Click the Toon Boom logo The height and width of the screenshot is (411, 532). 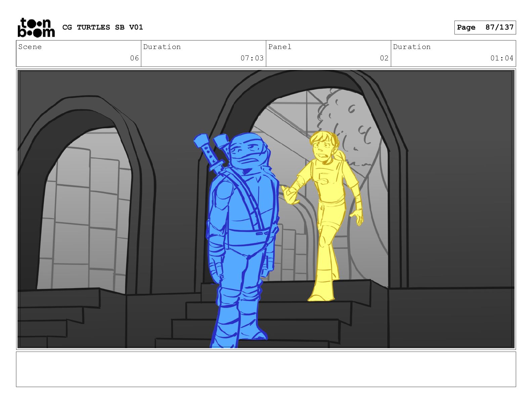click(x=36, y=28)
